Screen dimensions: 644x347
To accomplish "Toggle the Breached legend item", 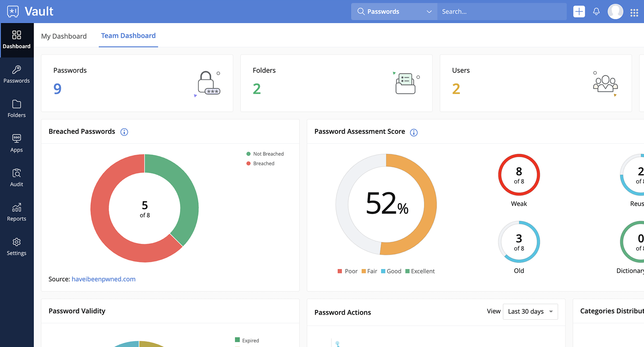I will click(260, 163).
